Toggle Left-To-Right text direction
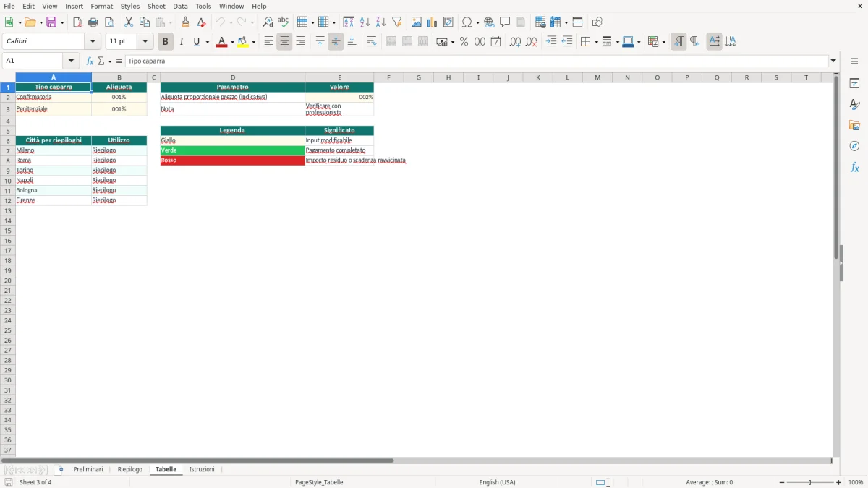The width and height of the screenshot is (868, 488). [678, 42]
